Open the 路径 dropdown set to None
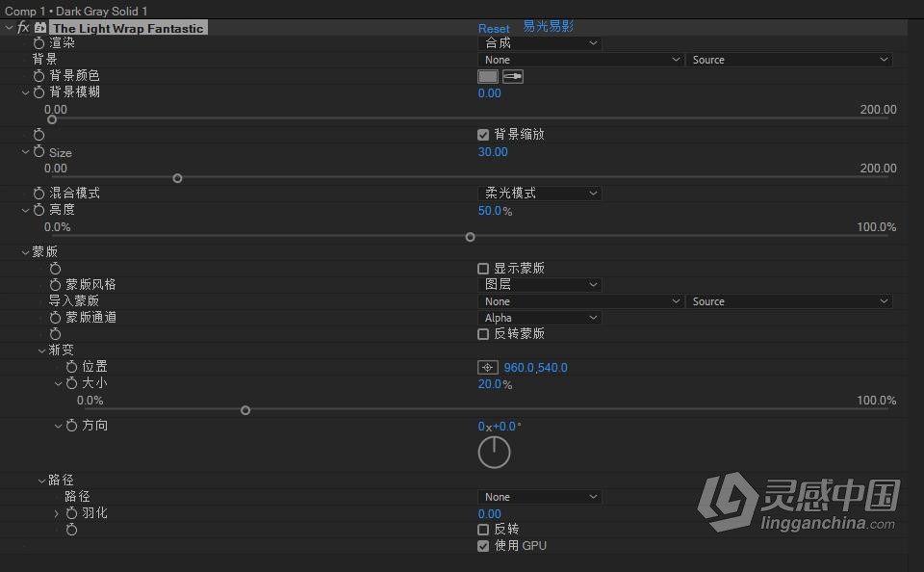The height and width of the screenshot is (572, 924). point(539,497)
